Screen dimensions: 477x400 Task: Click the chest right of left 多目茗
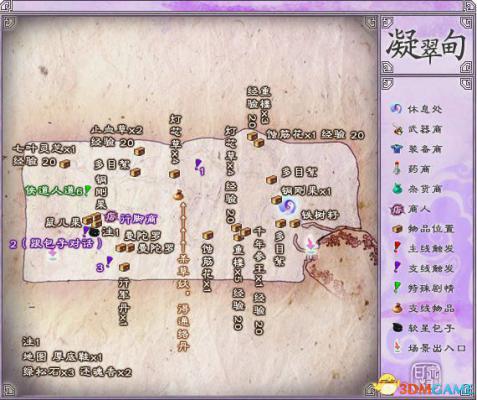pos(135,172)
